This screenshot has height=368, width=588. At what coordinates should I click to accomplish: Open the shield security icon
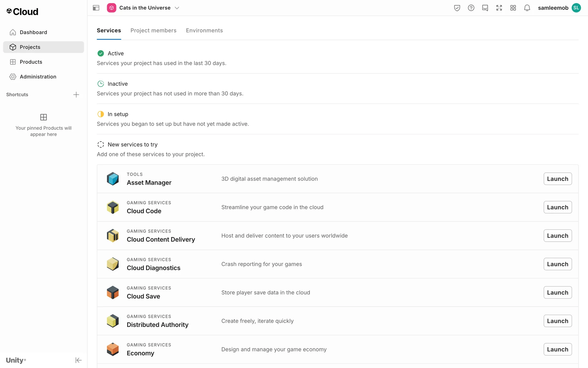pos(457,8)
